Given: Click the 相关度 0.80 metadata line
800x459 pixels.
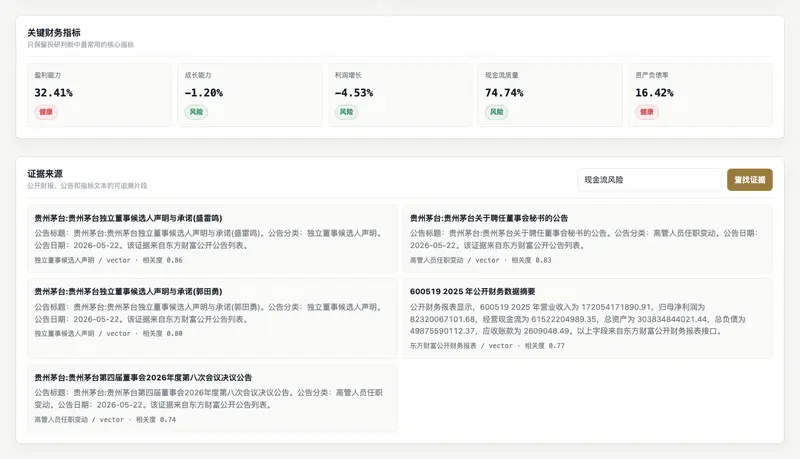Looking at the screenshot, I should [108, 334].
